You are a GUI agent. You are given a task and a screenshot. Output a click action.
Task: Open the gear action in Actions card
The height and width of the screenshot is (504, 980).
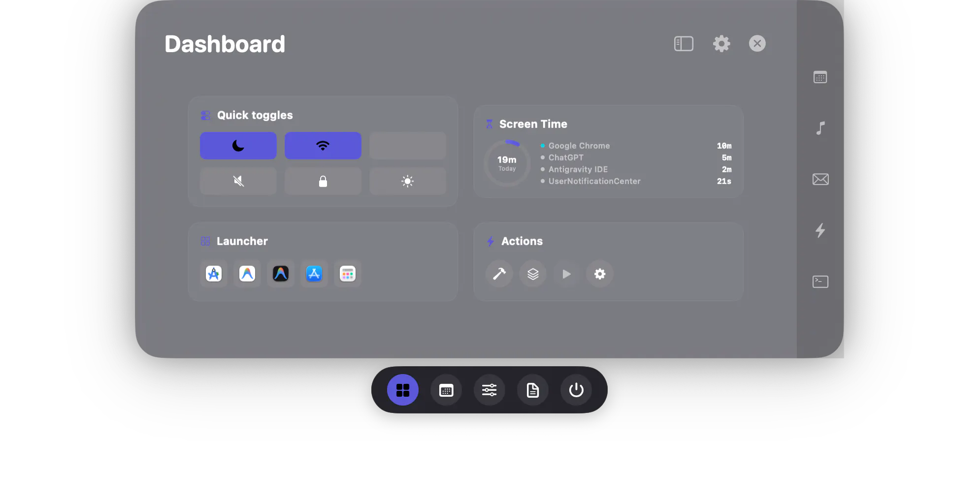pyautogui.click(x=600, y=274)
